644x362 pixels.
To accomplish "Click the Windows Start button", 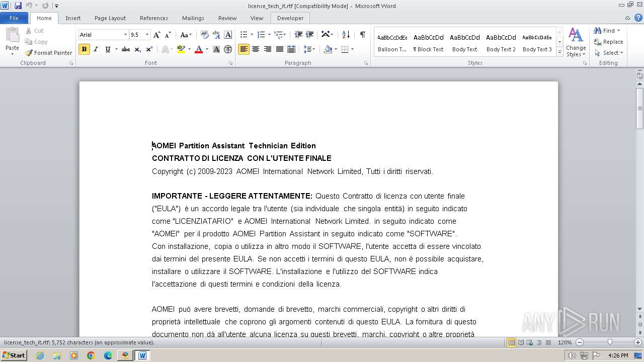I will click(x=14, y=355).
